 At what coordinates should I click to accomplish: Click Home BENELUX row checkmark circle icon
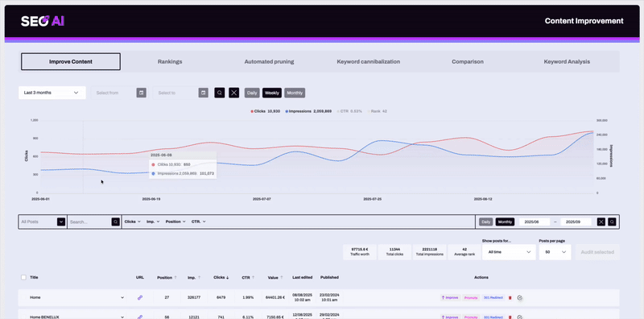tap(519, 317)
